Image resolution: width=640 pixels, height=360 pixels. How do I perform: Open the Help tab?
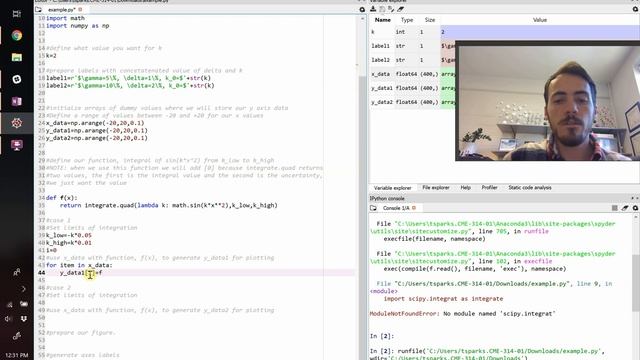tap(466, 188)
